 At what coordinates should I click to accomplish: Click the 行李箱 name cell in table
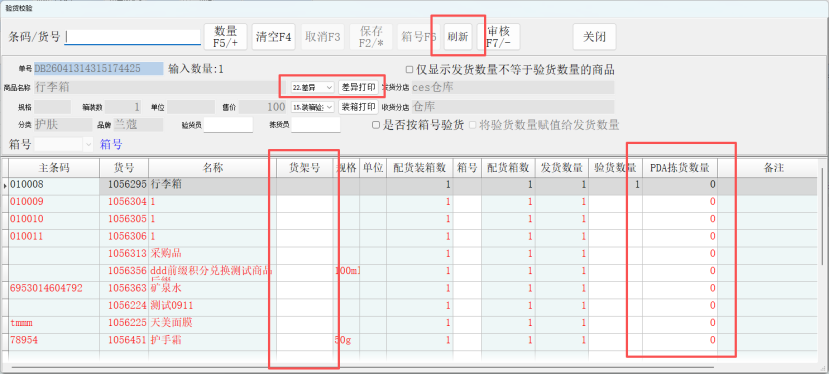[213, 185]
